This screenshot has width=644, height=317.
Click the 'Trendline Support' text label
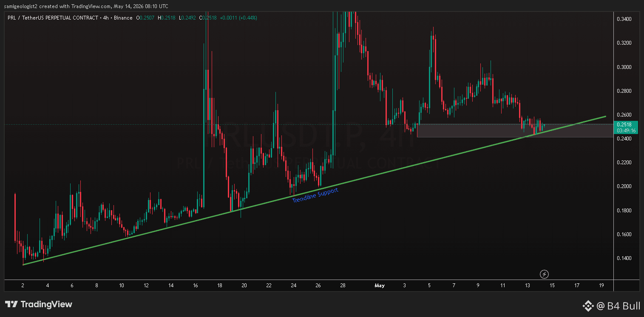point(315,195)
